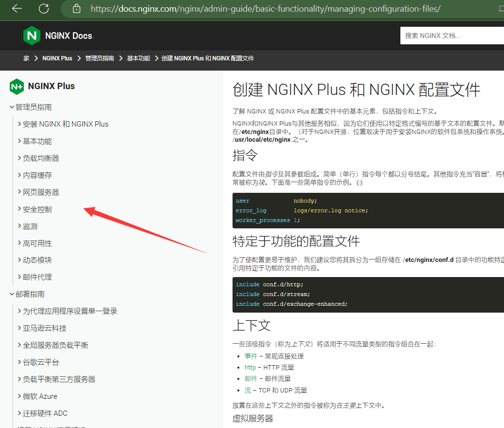This screenshot has width=504, height=428.
Task: Expand the 高可用性 sidebar chevron
Action: [x=19, y=243]
